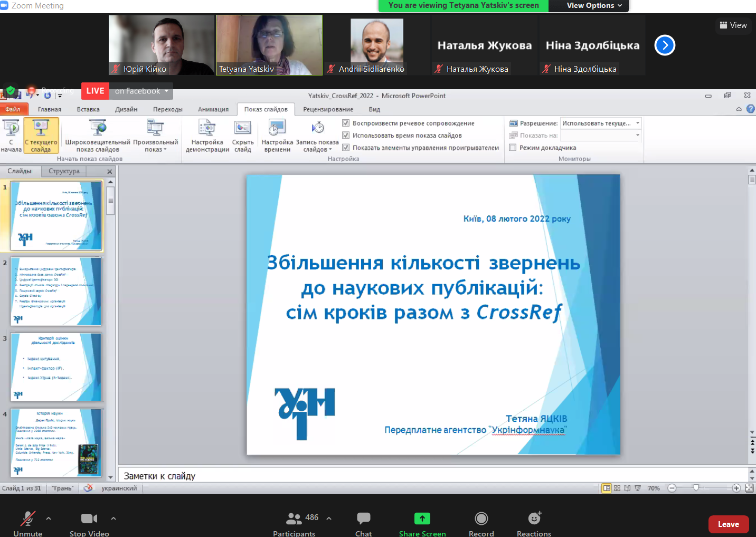Click the 70% zoom level
The height and width of the screenshot is (537, 756).
click(654, 488)
